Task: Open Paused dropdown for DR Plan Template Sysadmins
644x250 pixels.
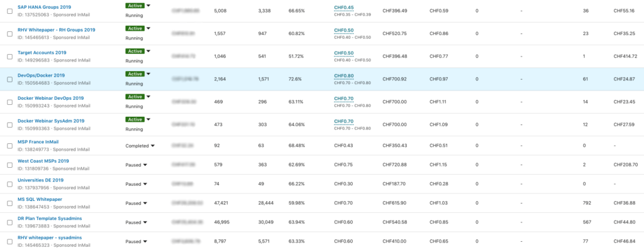Action: click(x=145, y=222)
